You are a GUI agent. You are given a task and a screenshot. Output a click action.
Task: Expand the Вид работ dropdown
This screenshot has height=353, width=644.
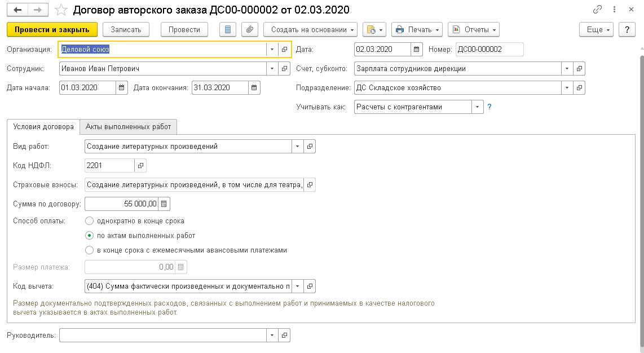(x=297, y=147)
